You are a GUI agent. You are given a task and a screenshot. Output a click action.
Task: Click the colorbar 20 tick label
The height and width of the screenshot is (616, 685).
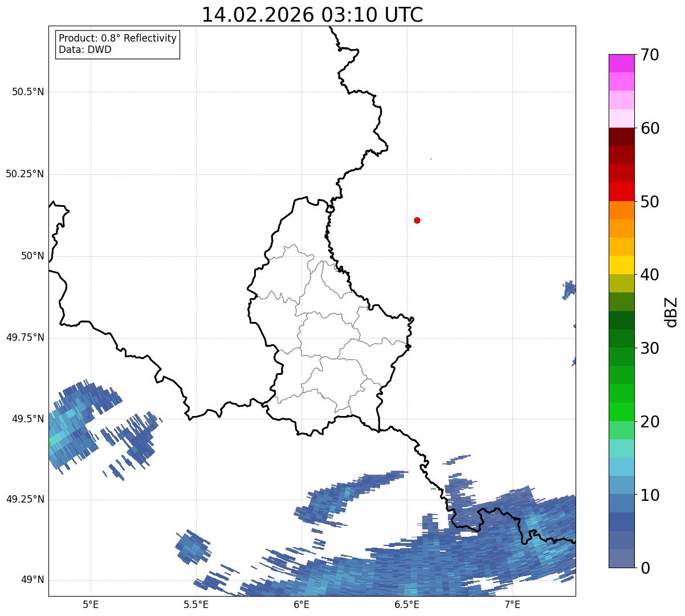coord(650,422)
